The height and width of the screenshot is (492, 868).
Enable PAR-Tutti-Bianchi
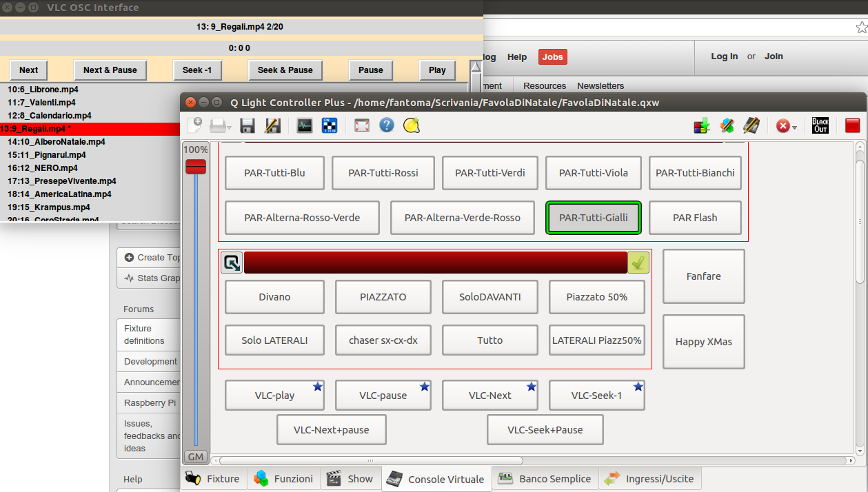(695, 173)
